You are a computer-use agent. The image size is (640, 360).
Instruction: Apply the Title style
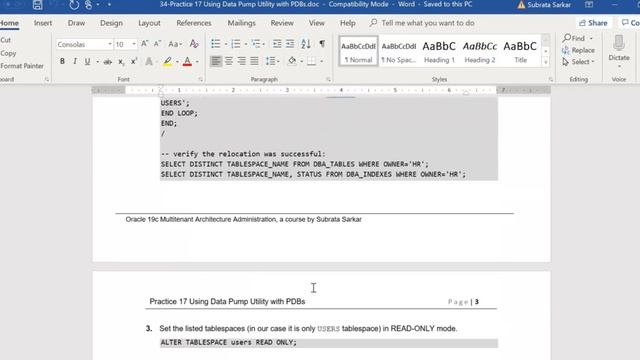[520, 51]
